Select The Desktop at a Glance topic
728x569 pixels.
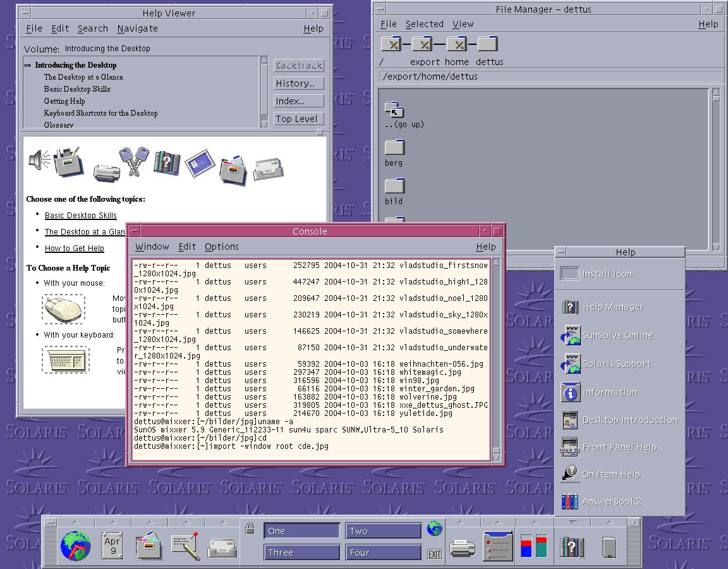tap(83, 76)
